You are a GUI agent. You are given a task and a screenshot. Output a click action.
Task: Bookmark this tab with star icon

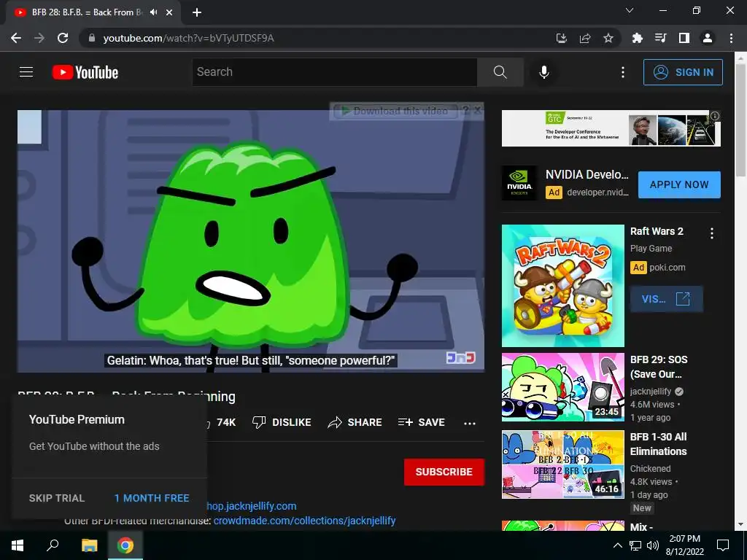pos(608,38)
